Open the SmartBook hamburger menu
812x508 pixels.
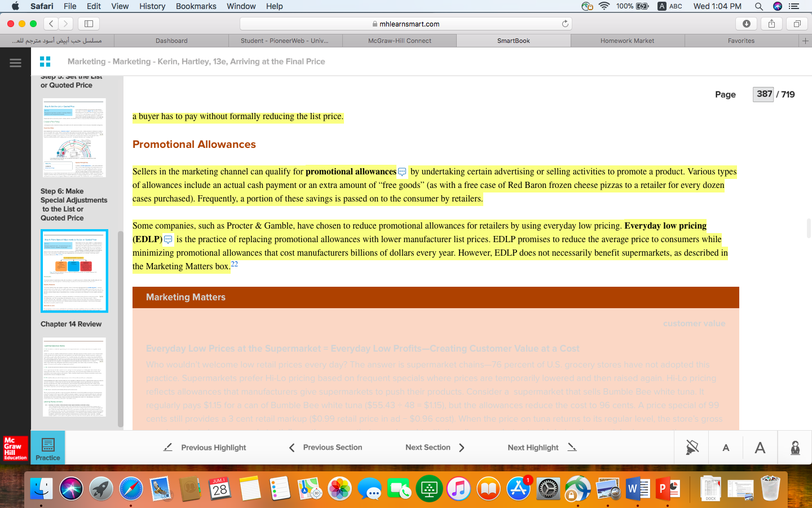(15, 63)
